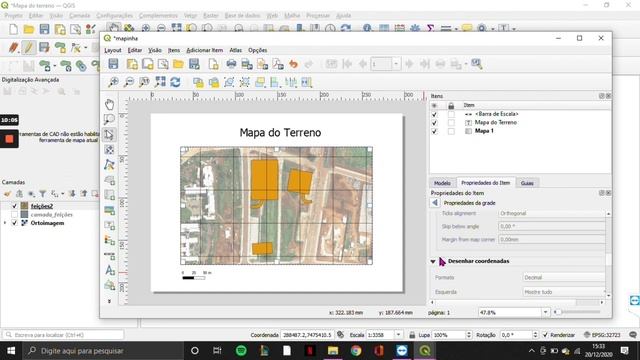Show more layout toolbox tools via overflow arrow

109,301
